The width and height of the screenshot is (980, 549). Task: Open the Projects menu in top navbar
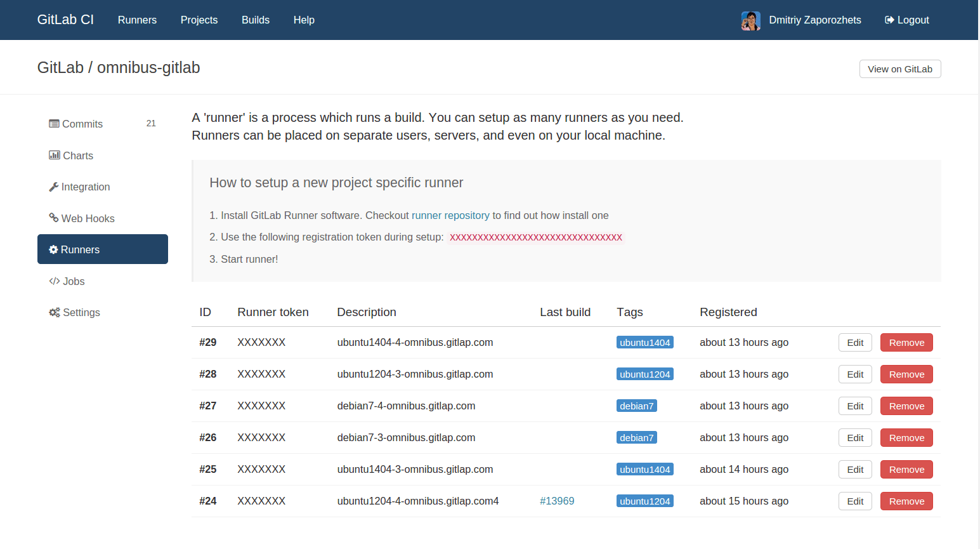(x=199, y=20)
